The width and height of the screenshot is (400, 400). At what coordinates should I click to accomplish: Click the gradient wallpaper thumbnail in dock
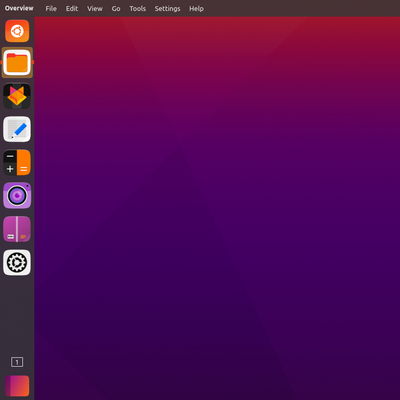[17, 386]
